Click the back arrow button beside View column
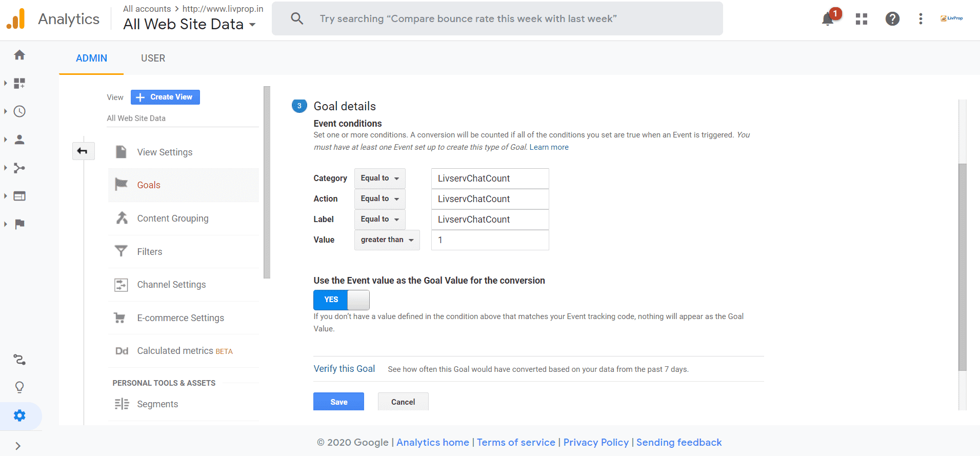The width and height of the screenshot is (980, 456). [83, 151]
